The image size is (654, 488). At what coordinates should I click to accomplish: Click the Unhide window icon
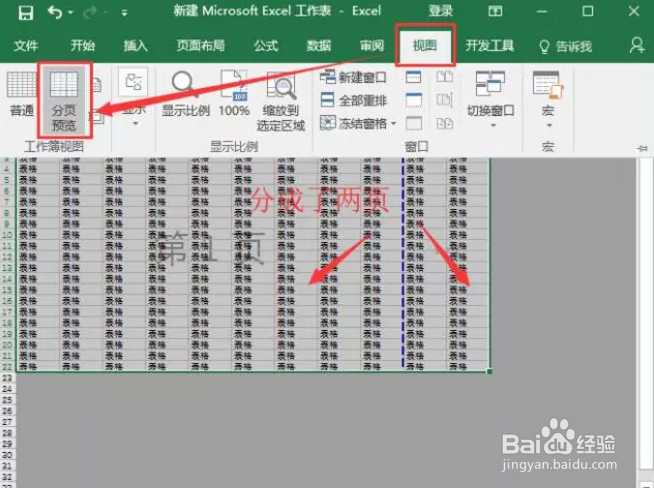[x=413, y=123]
